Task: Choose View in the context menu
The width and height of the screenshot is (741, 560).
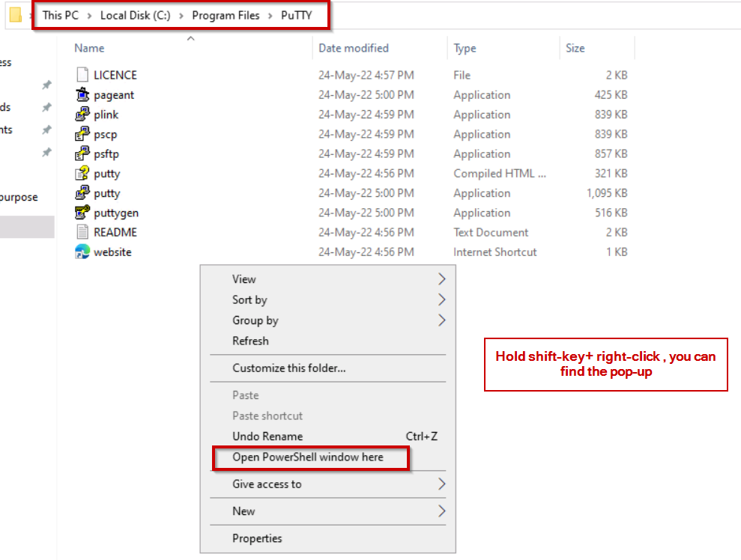Action: pyautogui.click(x=327, y=279)
